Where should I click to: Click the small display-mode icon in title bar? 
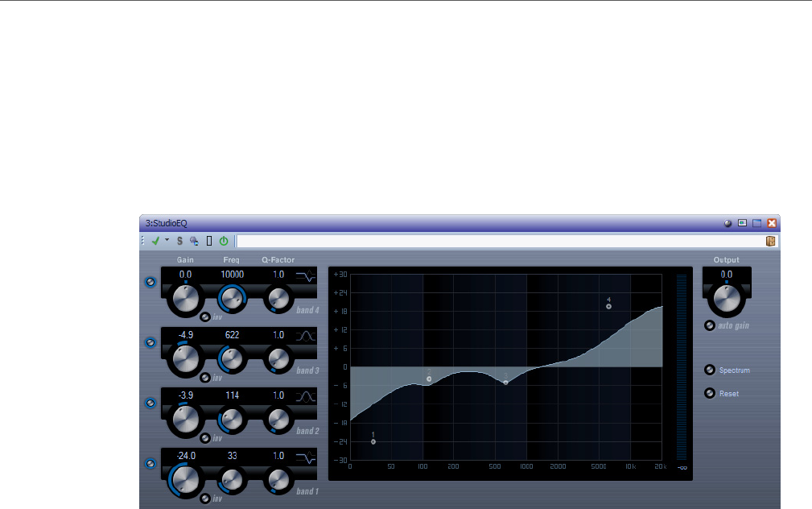click(x=742, y=223)
